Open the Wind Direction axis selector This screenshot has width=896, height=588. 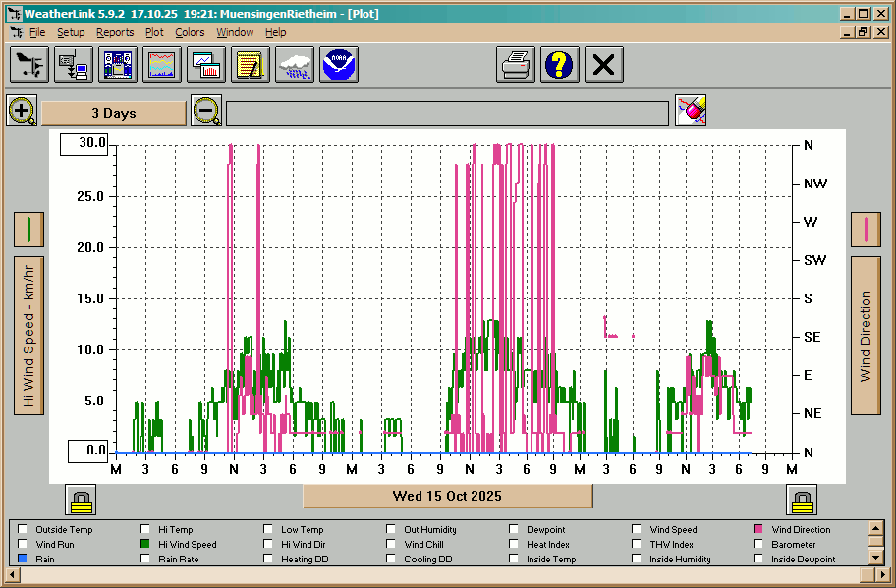click(x=866, y=337)
